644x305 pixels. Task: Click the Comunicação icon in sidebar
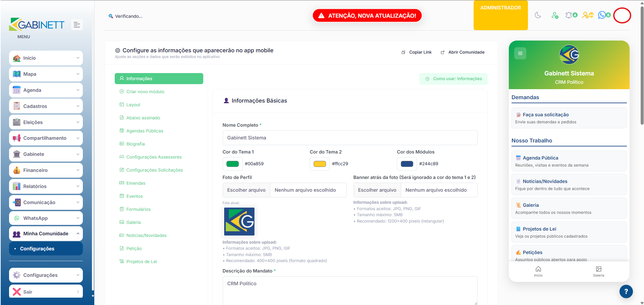(17, 202)
